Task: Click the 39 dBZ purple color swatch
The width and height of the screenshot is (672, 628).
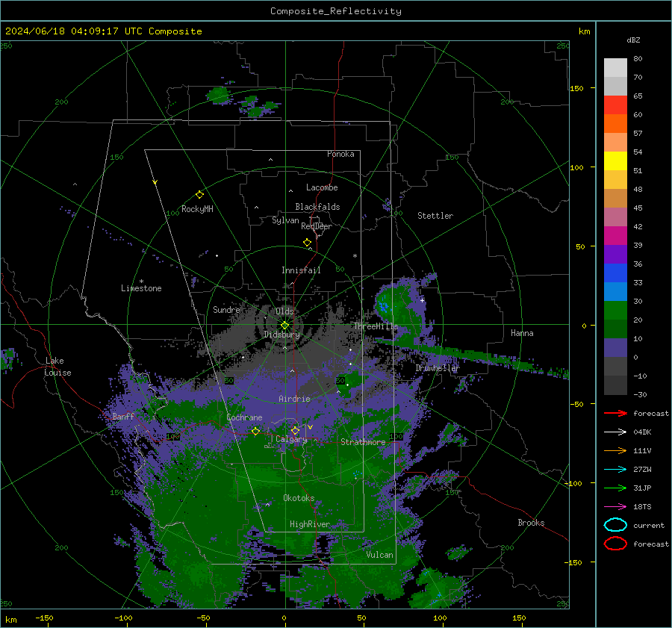Action: point(615,254)
